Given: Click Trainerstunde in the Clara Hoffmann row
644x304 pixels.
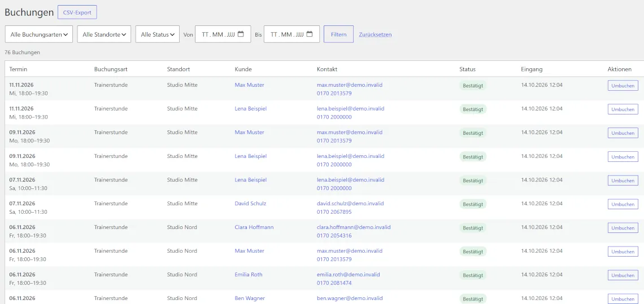Looking at the screenshot, I should [111, 227].
